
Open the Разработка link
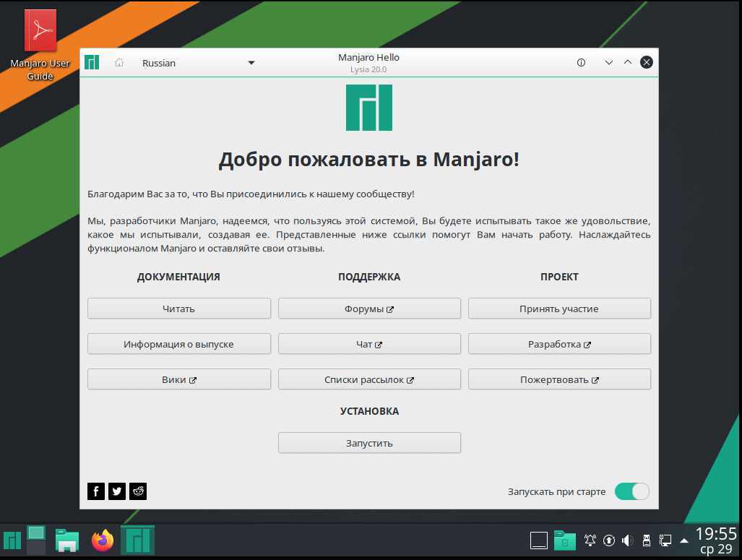tap(559, 344)
